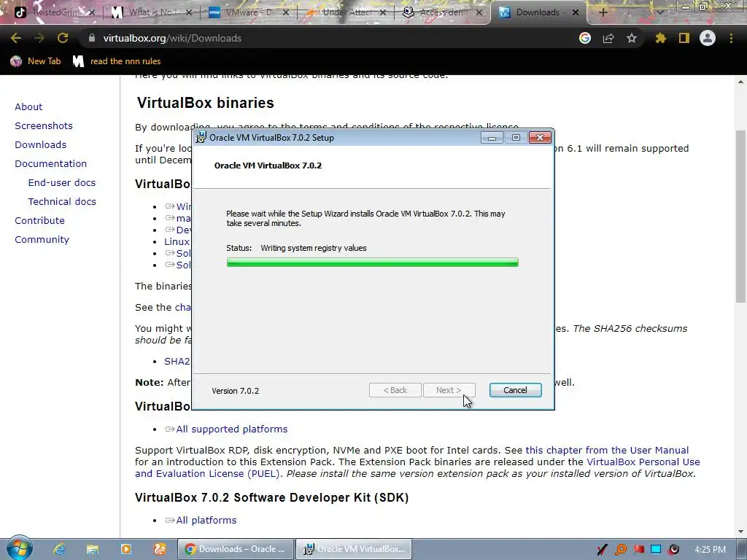Reload the VirtualBox downloads page
The width and height of the screenshot is (747, 560).
tap(63, 38)
